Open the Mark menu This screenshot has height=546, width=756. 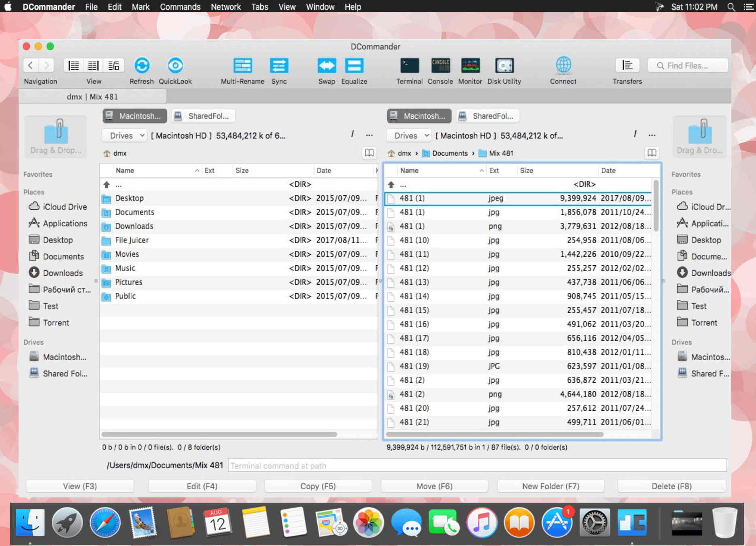[x=140, y=6]
